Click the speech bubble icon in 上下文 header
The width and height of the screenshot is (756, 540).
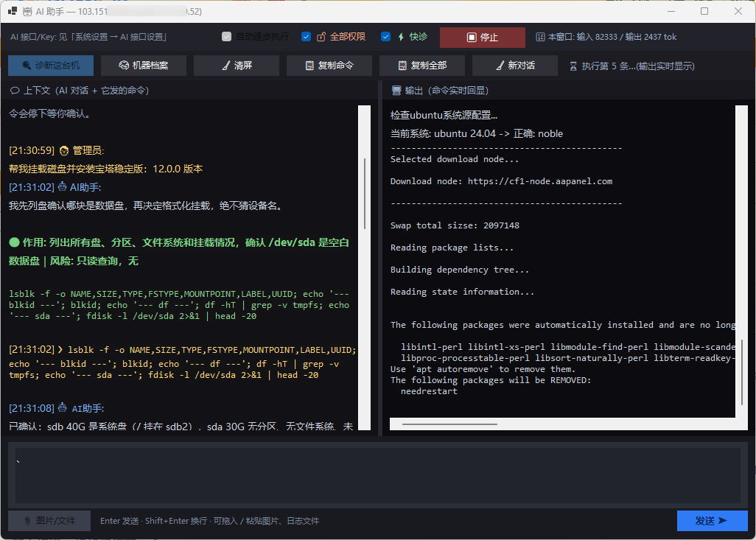(15, 91)
